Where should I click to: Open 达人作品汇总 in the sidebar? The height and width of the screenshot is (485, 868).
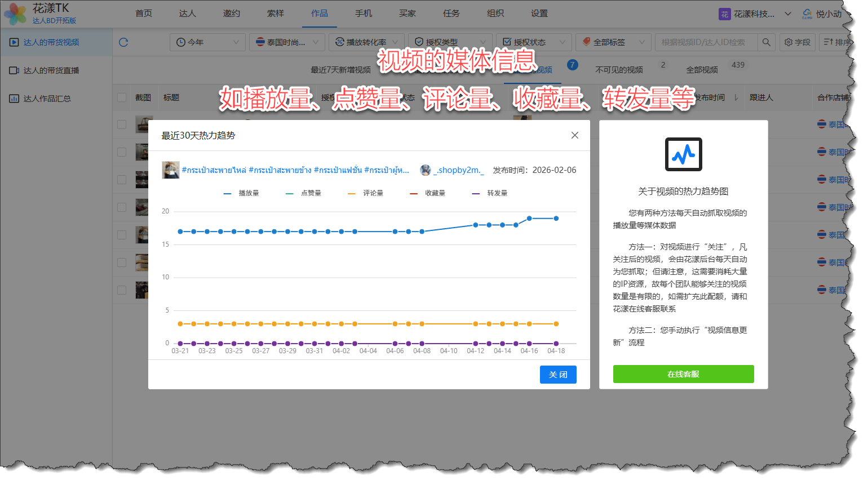click(x=47, y=99)
